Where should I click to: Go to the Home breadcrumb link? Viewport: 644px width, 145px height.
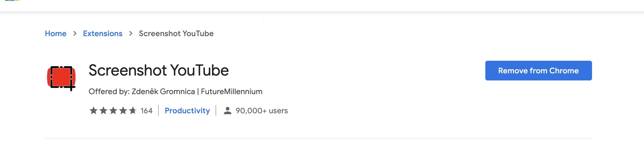56,33
